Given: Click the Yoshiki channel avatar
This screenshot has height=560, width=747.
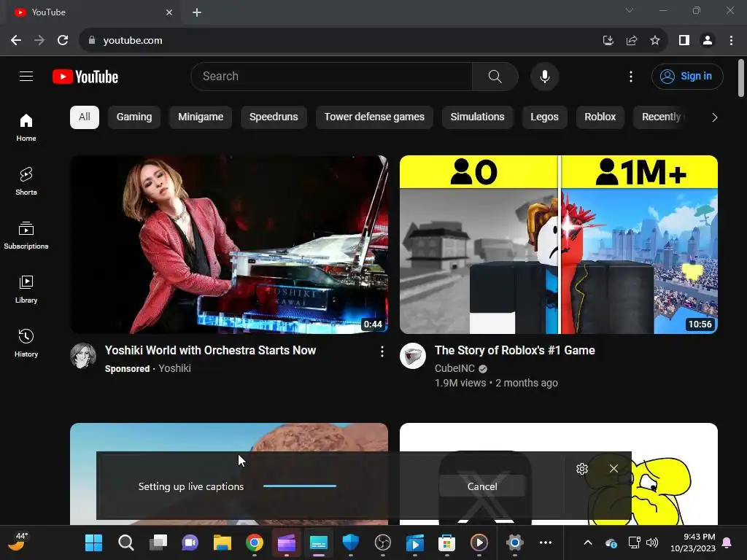Looking at the screenshot, I should tap(83, 356).
